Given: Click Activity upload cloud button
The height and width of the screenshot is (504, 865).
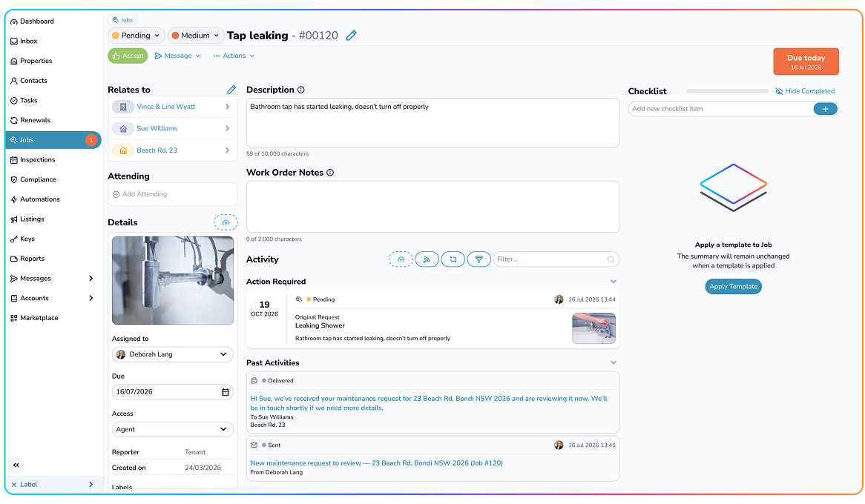Looking at the screenshot, I should click(x=401, y=259).
